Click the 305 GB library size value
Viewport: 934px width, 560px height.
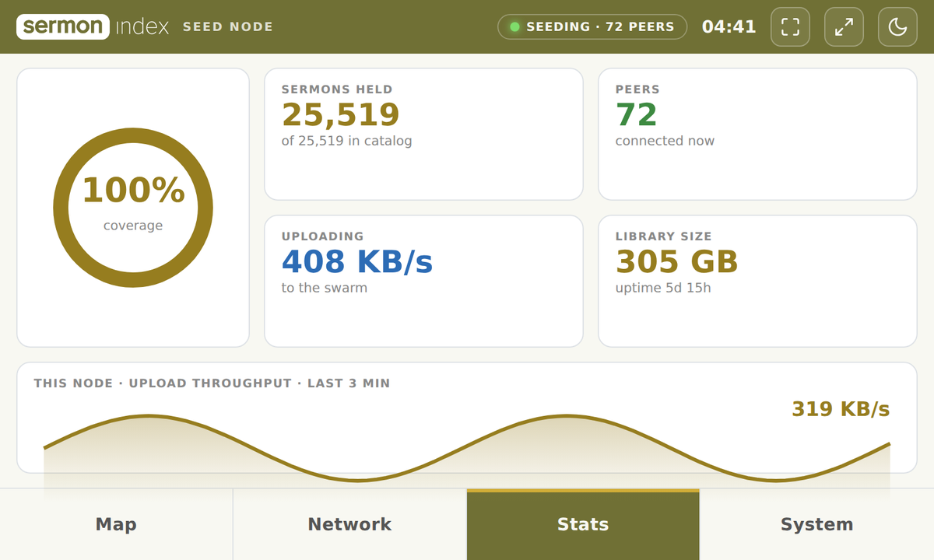[676, 262]
